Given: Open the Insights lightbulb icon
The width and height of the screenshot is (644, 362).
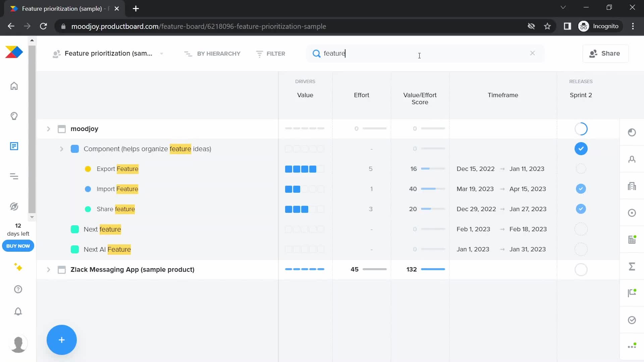Looking at the screenshot, I should point(14,116).
